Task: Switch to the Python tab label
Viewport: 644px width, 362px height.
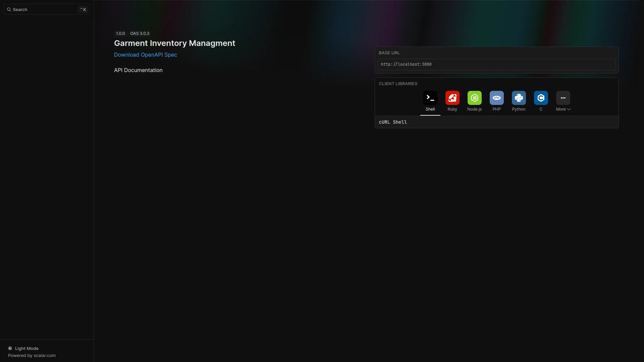Action: pos(519,109)
